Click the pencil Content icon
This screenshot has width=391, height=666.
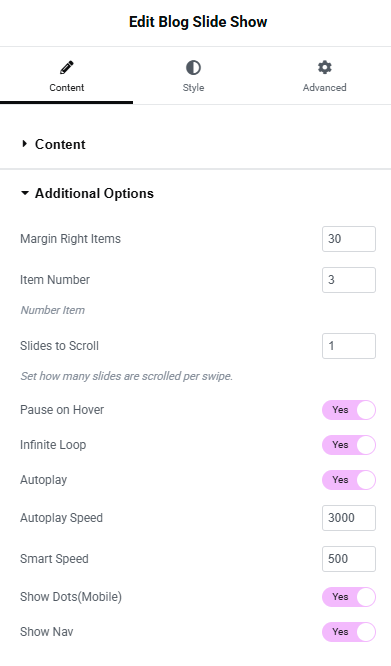pos(67,67)
